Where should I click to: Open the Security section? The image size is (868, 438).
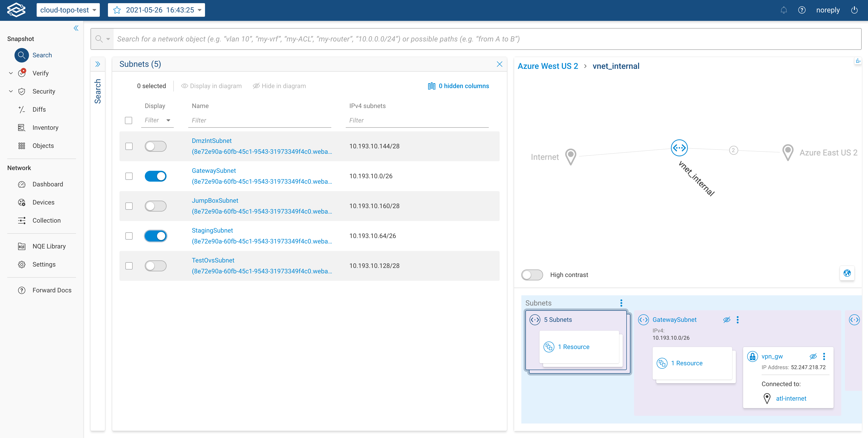click(x=44, y=91)
